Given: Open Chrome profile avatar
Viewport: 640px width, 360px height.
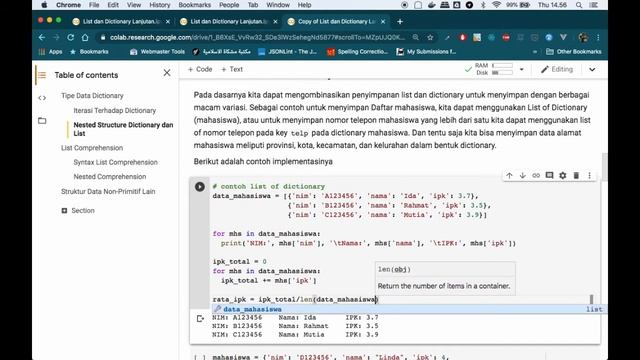Looking at the screenshot, I should (x=583, y=38).
